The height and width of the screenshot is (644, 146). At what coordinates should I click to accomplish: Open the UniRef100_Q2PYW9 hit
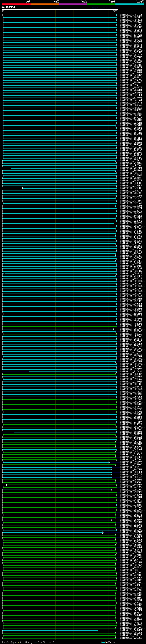131,72
